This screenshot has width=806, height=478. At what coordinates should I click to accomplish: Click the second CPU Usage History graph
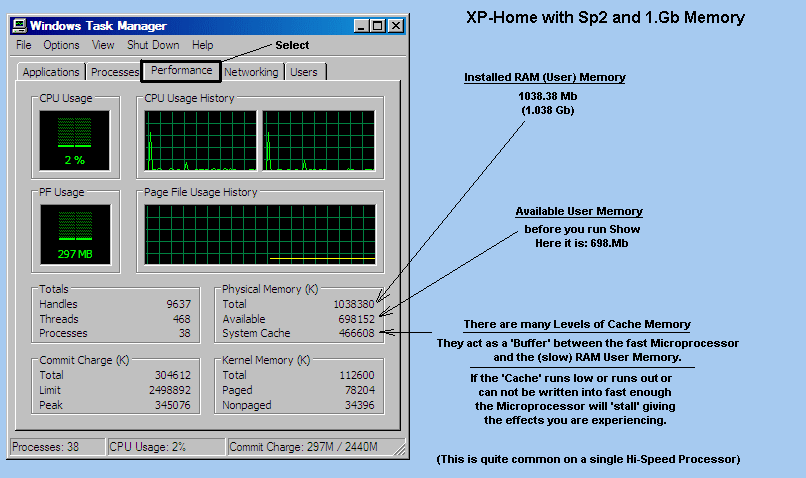[x=319, y=140]
